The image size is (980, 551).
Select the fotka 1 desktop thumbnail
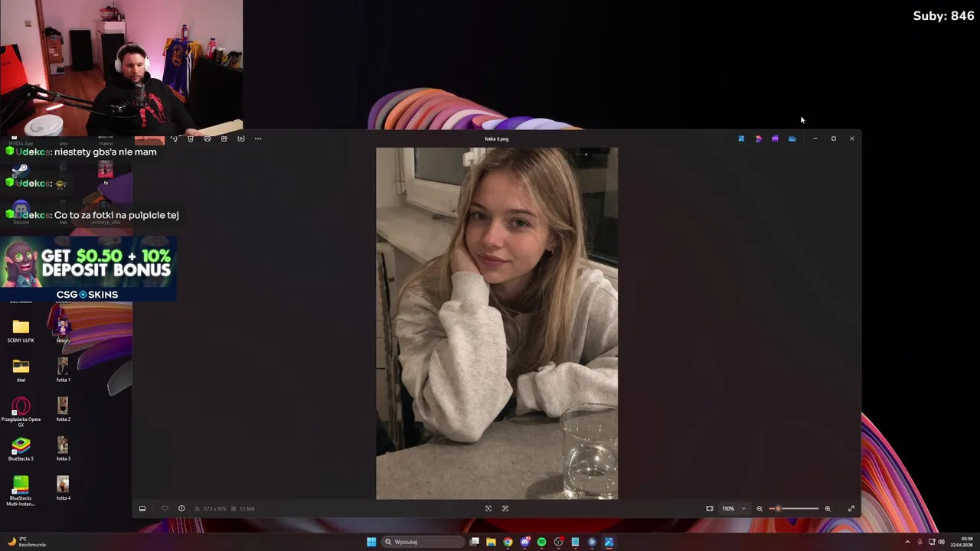pos(63,370)
